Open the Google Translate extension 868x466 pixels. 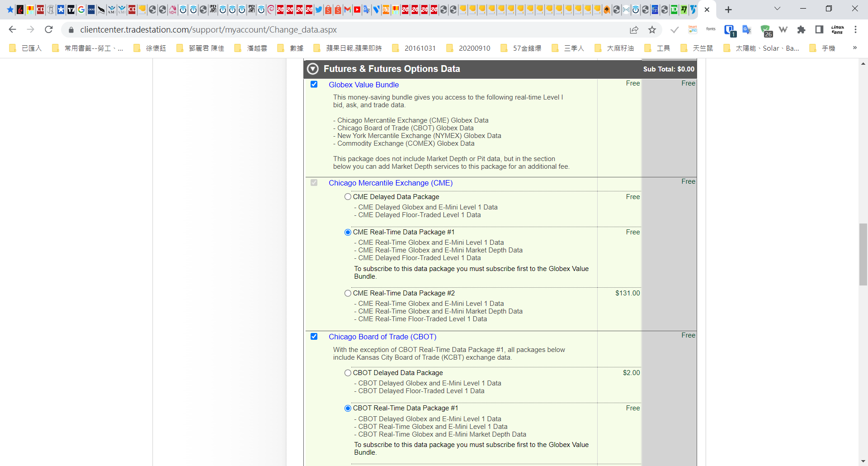[x=747, y=30]
